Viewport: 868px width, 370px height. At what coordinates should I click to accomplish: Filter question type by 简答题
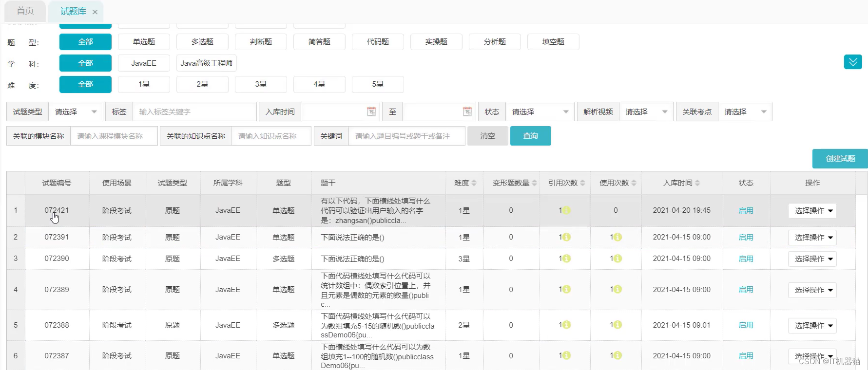(319, 42)
